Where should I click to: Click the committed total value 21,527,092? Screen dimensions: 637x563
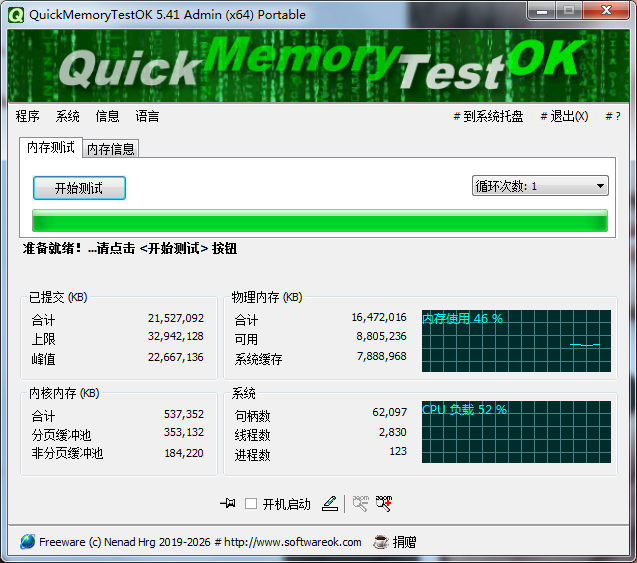pos(176,318)
